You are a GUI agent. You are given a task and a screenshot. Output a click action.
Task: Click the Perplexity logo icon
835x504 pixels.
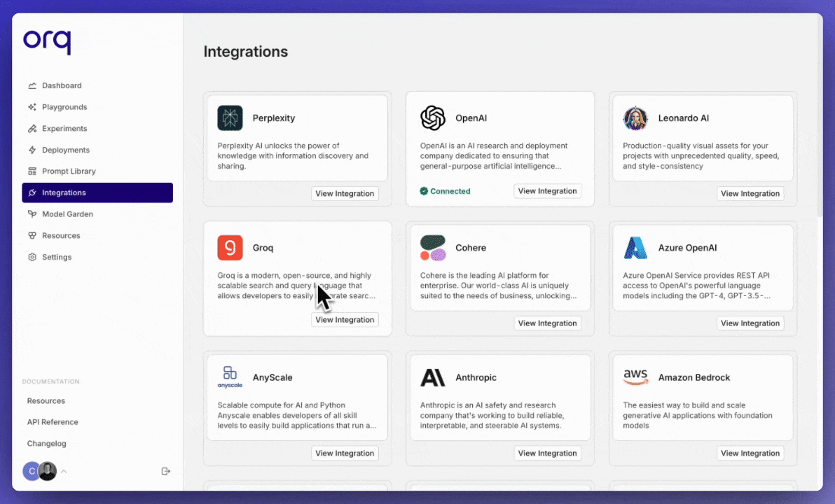(230, 118)
